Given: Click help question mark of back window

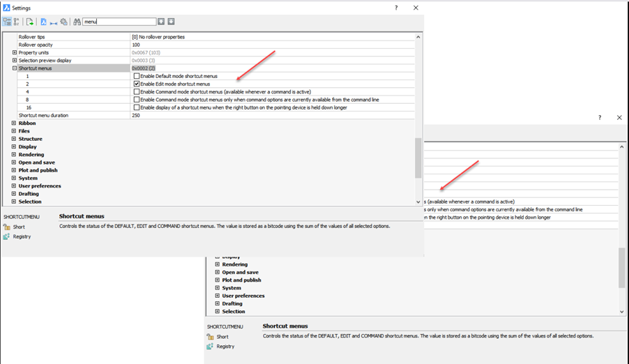Looking at the screenshot, I should (600, 118).
